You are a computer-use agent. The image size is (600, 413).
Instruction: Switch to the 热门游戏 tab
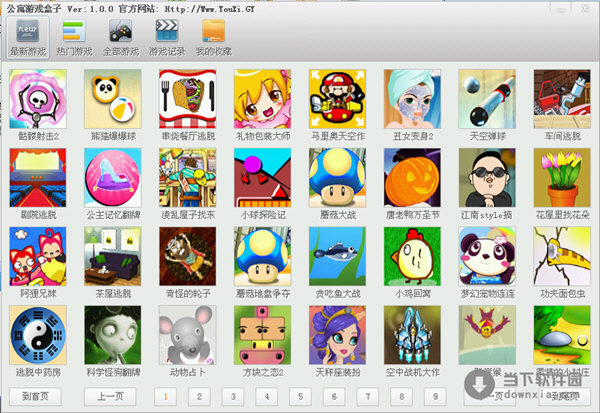tap(74, 38)
